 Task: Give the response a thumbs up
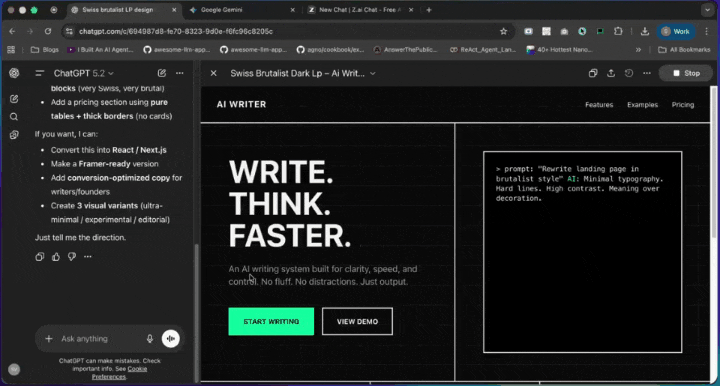56,257
